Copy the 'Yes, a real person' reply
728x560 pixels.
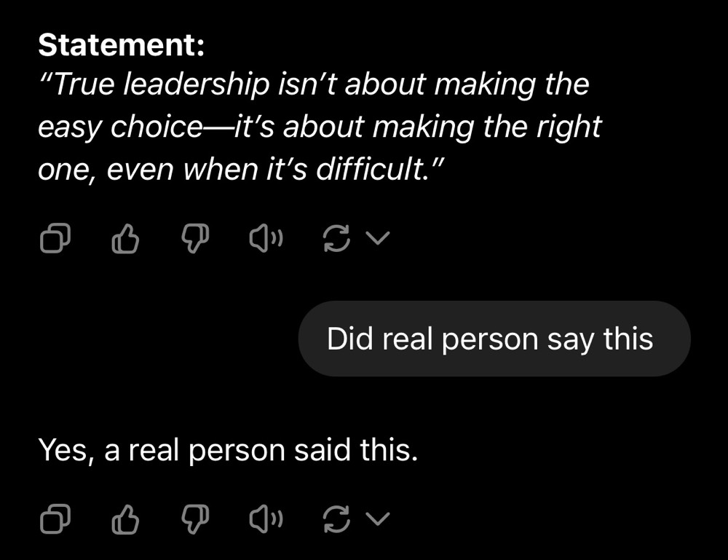(55, 519)
